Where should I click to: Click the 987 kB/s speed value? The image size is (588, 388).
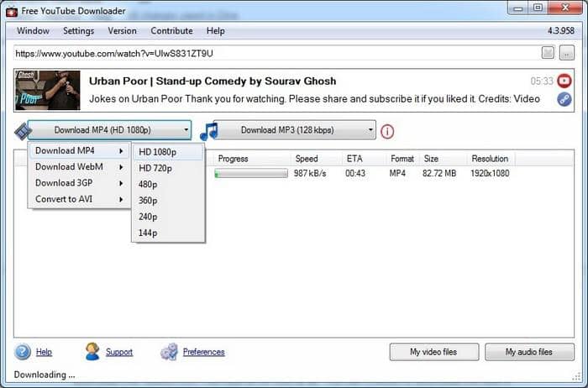310,174
